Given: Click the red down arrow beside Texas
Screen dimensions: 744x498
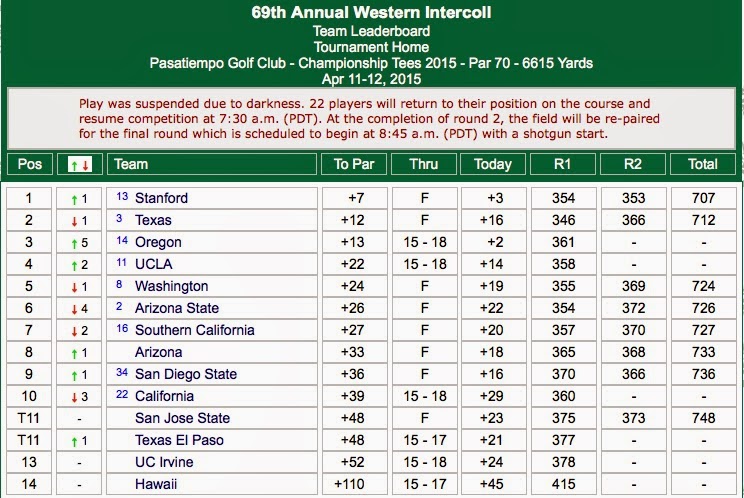Looking at the screenshot, I should [x=74, y=221].
